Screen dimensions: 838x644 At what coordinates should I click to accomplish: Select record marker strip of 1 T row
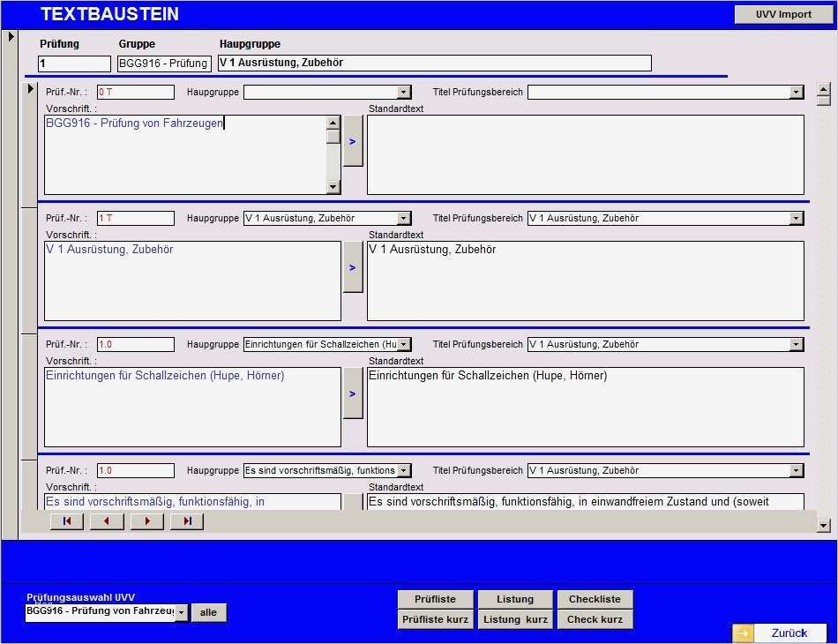pos(29,270)
